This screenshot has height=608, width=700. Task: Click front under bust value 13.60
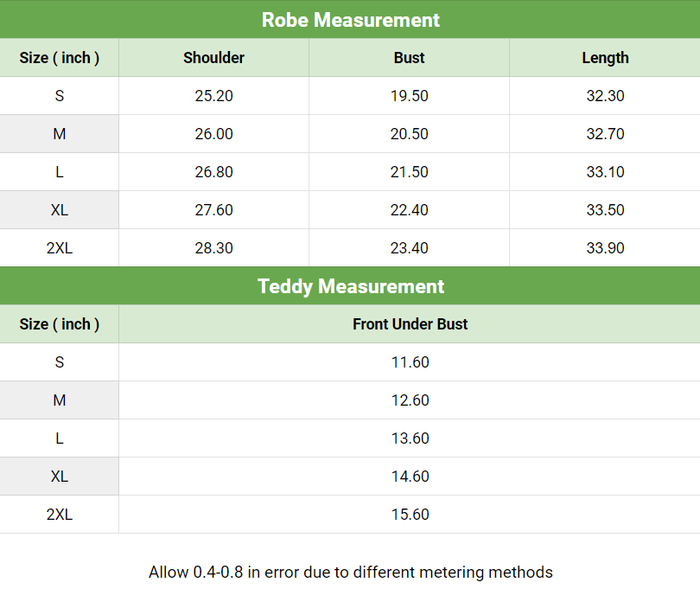coord(410,438)
